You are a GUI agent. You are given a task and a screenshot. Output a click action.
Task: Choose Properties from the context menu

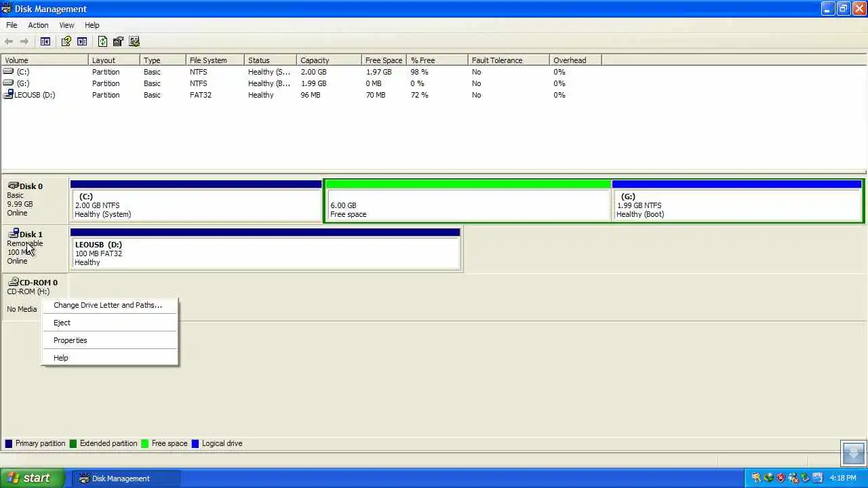[110, 340]
